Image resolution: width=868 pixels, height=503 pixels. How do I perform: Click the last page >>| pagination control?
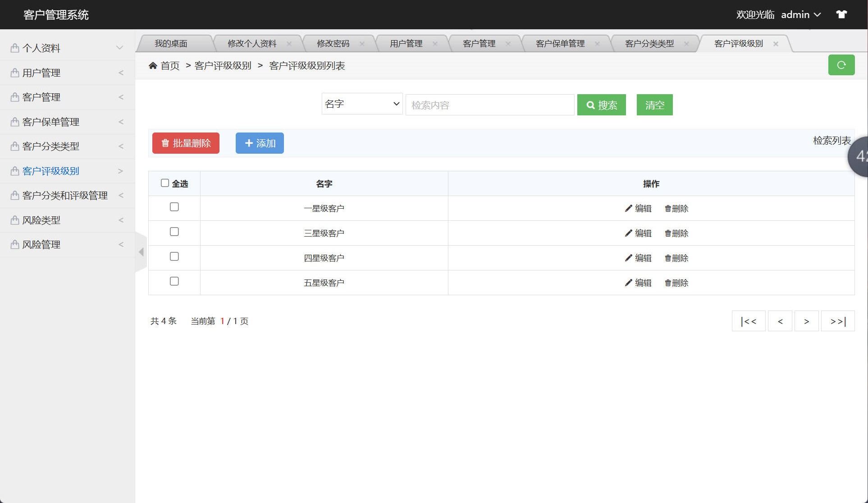[x=837, y=321]
